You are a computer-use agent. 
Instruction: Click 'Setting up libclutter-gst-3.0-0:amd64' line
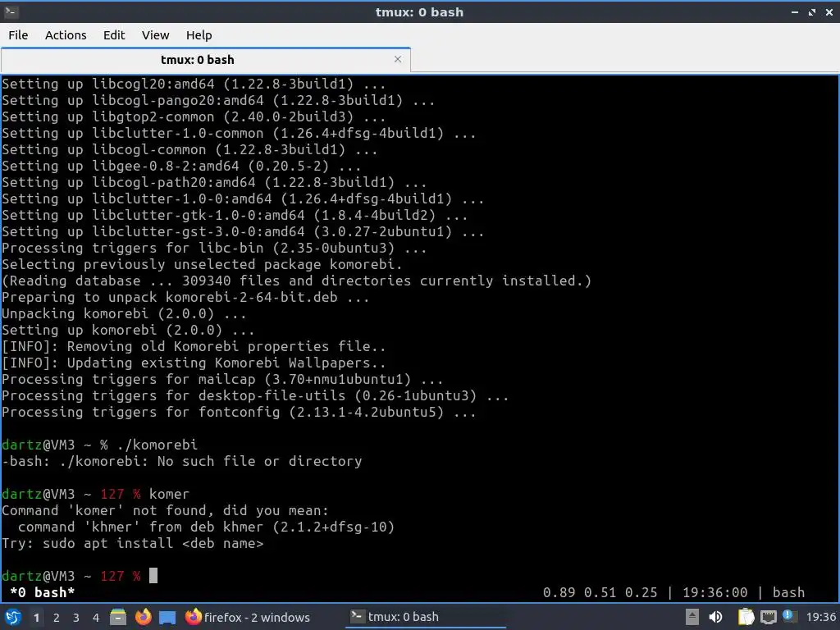(x=243, y=231)
